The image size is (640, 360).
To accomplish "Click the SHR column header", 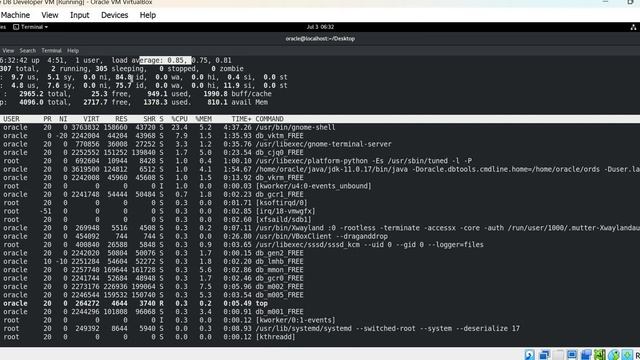I will (149, 119).
